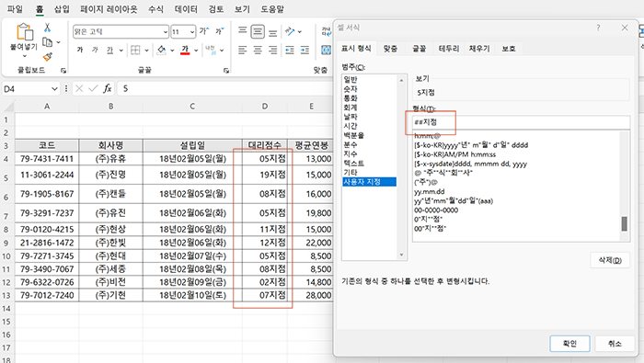The image size is (644, 363).
Task: Increase indent icon
Action: (x=305, y=50)
